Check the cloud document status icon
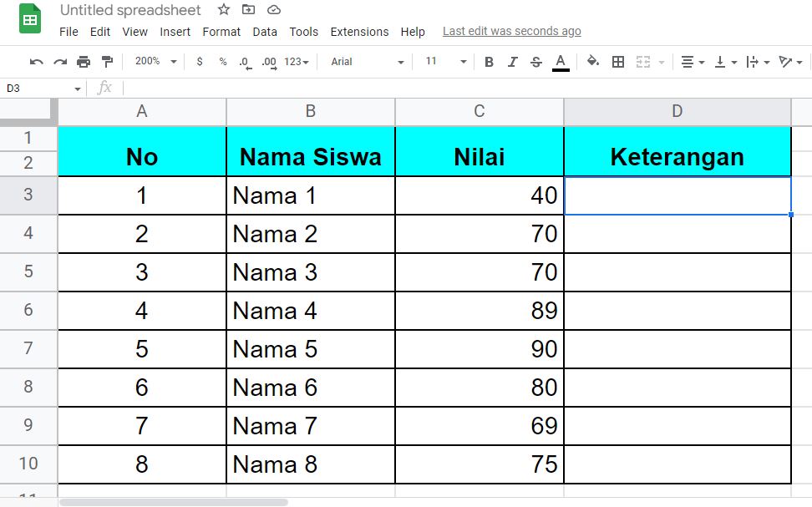This screenshot has height=507, width=812. (x=273, y=10)
